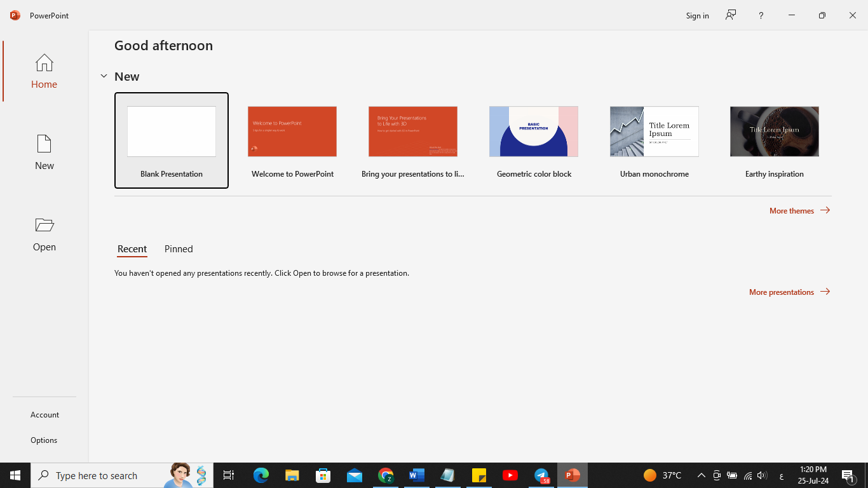Open the Open file page in sidebar

click(x=44, y=234)
